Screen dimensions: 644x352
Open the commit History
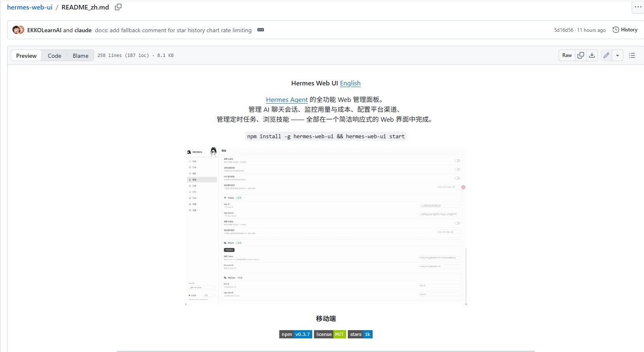(x=625, y=30)
